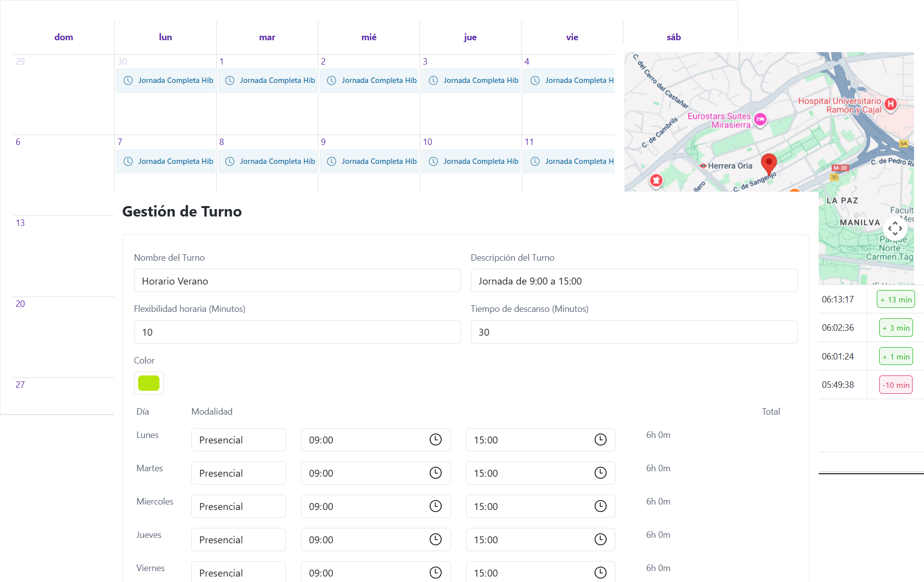Image resolution: width=924 pixels, height=582 pixels.
Task: Open shift event on day 9
Action: tap(369, 161)
